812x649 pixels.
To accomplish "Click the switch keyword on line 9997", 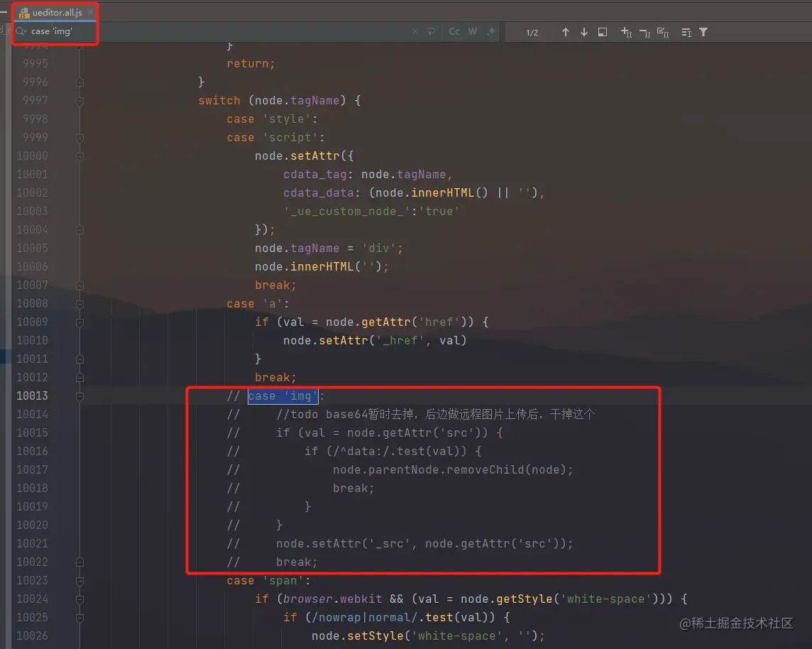I will (x=219, y=101).
